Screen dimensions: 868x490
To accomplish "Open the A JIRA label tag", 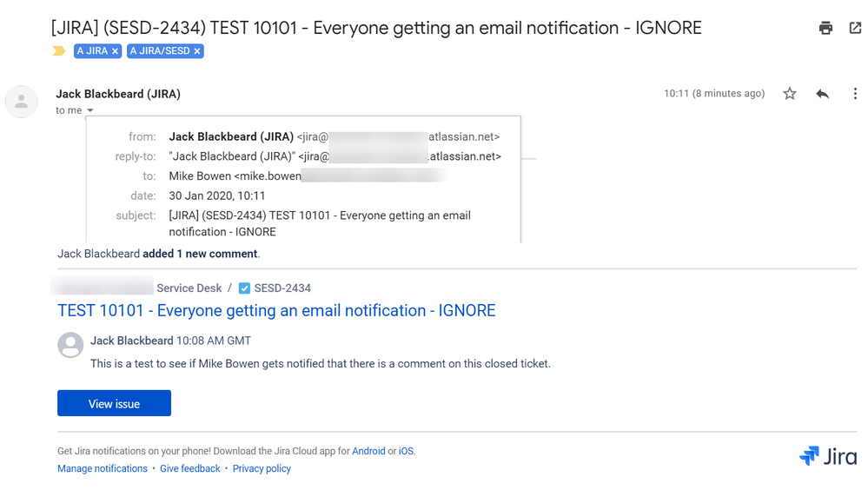I will [92, 51].
